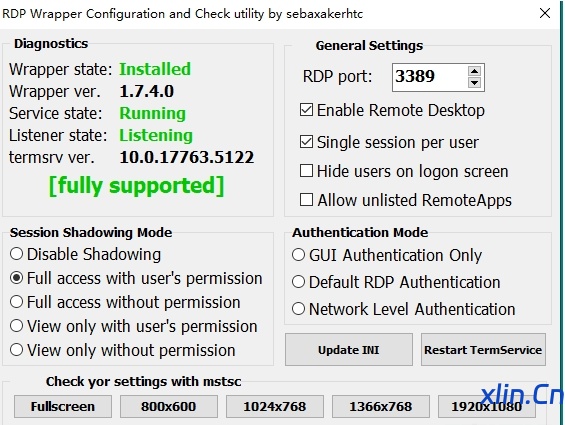Choose Default RDP Authentication
This screenshot has height=425, width=565.
pyautogui.click(x=298, y=282)
